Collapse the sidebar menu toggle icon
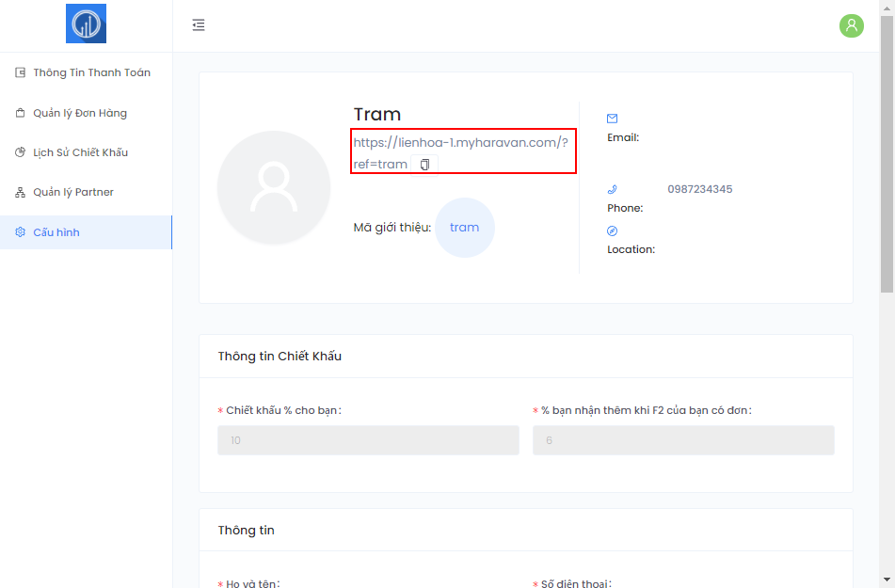The image size is (895, 588). coord(198,24)
